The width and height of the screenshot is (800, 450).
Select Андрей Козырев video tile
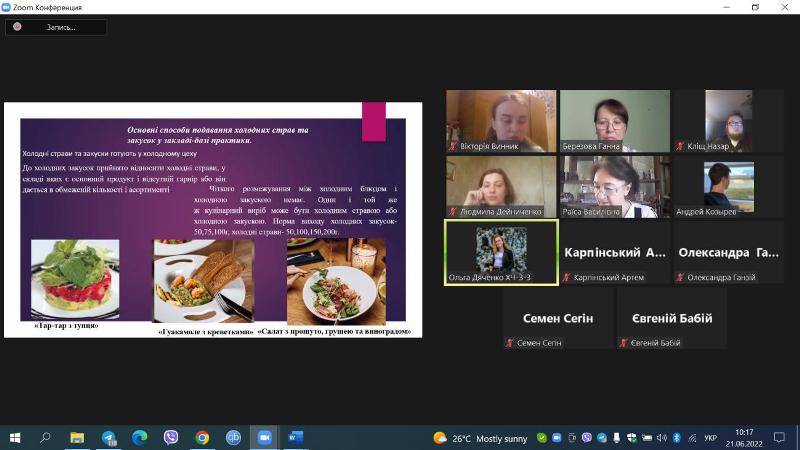click(729, 187)
